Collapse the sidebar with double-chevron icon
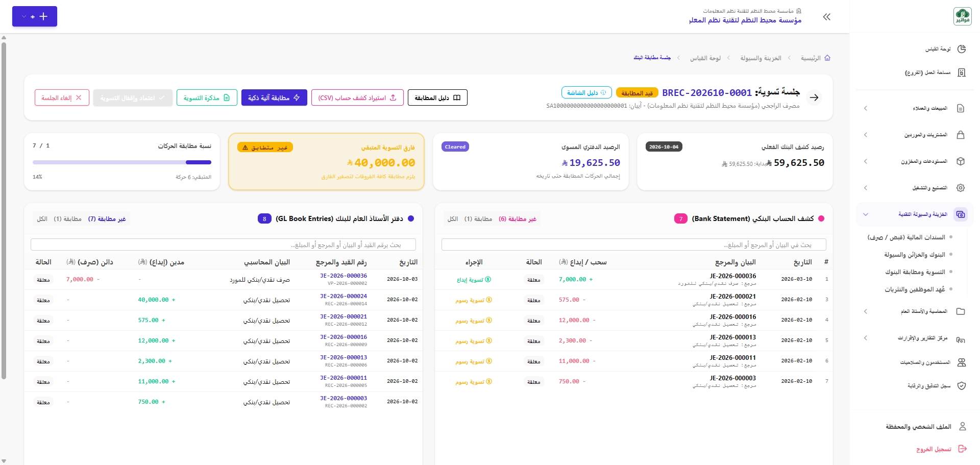Screen dimensions: 980x465 (x=827, y=17)
